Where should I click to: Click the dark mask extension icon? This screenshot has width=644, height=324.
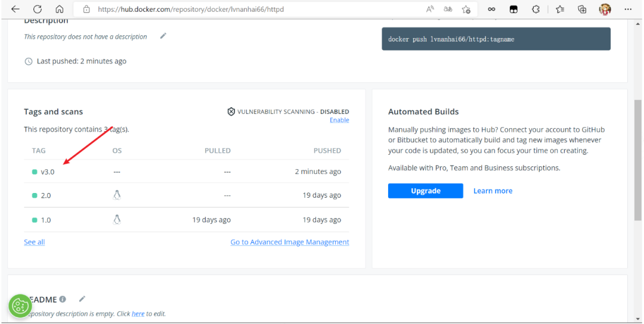click(x=513, y=9)
